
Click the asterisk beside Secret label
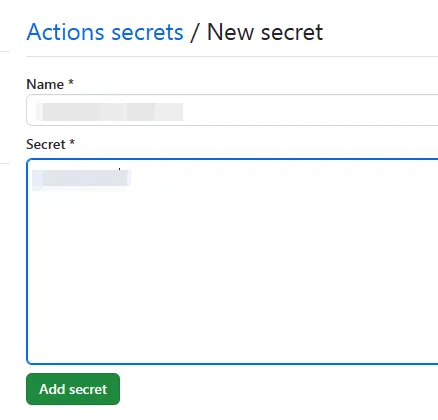pos(72,142)
